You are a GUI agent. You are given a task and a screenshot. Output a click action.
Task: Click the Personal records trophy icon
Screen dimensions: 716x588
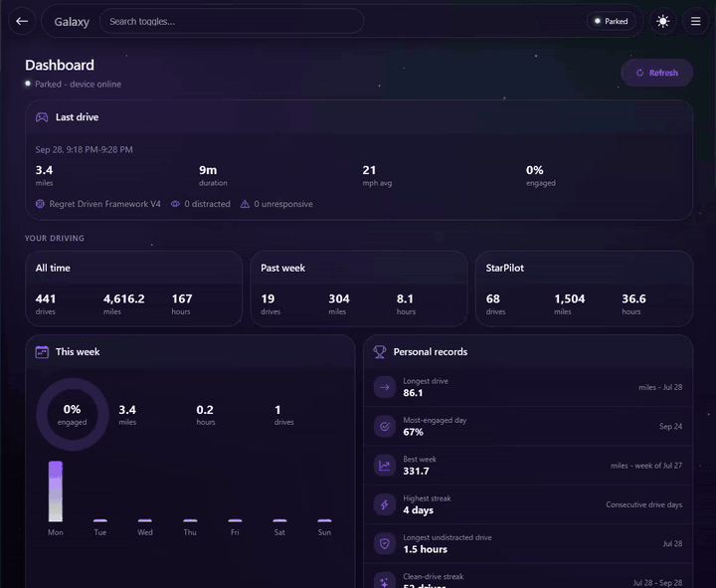[x=380, y=352]
